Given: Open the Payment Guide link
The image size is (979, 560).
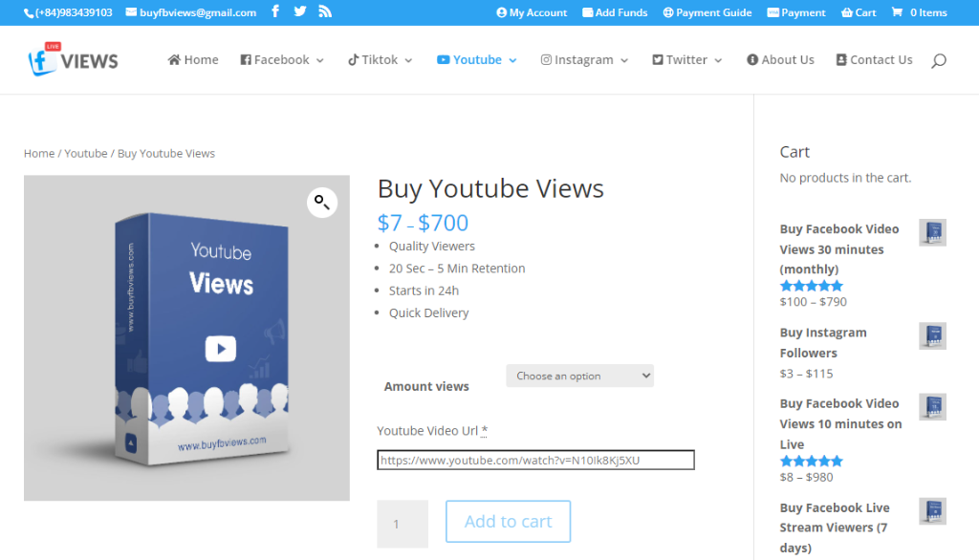Looking at the screenshot, I should point(707,12).
